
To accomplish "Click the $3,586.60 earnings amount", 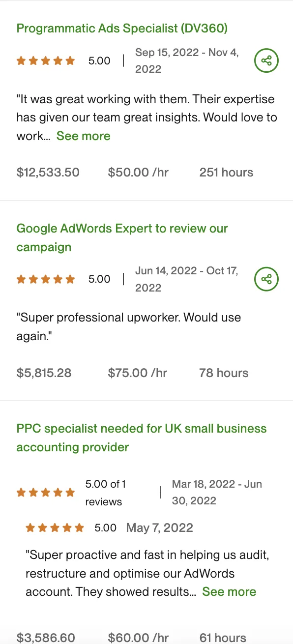I will click(x=46, y=638).
